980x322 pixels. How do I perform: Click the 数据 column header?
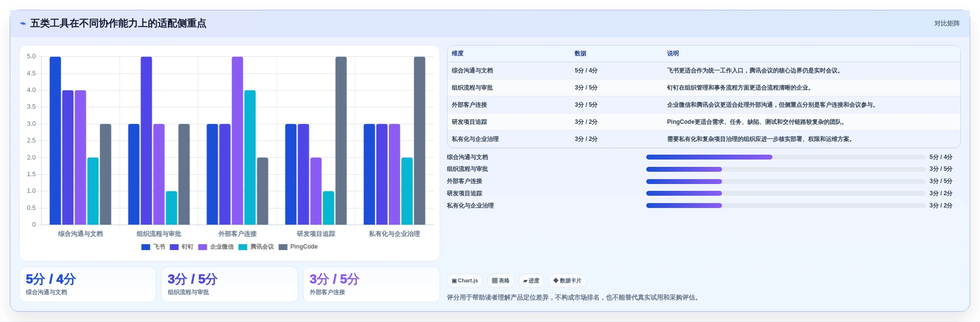pos(581,54)
